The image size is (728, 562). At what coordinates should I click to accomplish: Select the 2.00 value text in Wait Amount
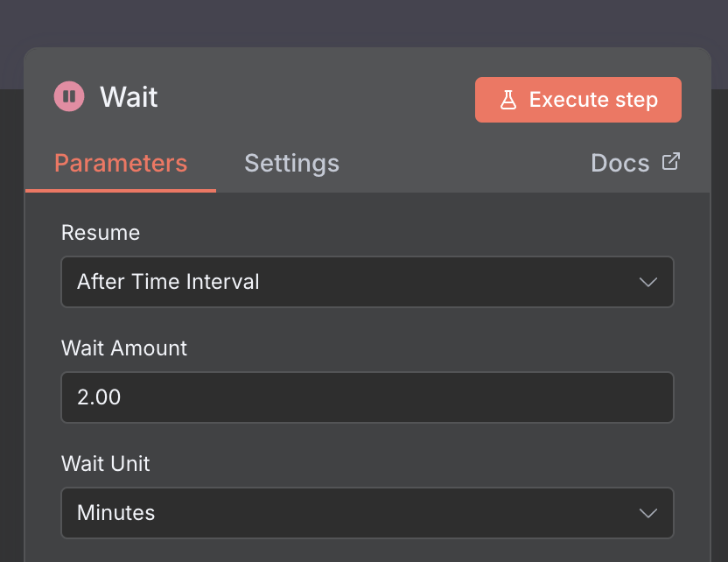99,397
